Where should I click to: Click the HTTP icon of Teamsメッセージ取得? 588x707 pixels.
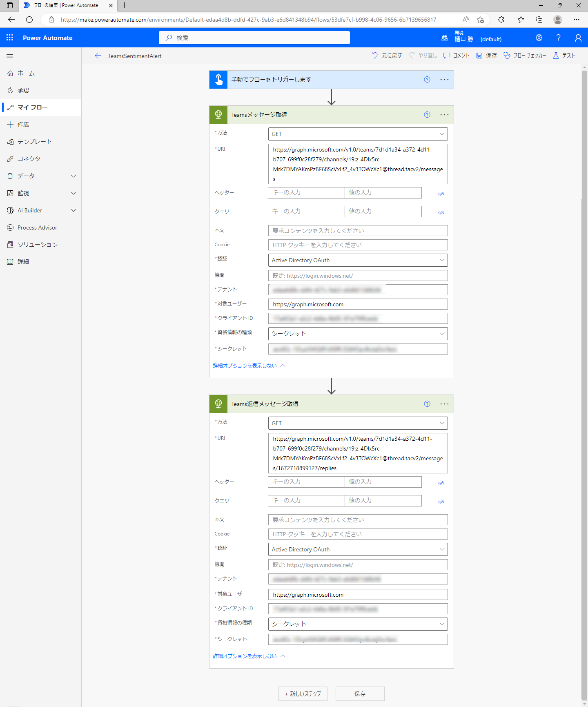click(x=218, y=115)
